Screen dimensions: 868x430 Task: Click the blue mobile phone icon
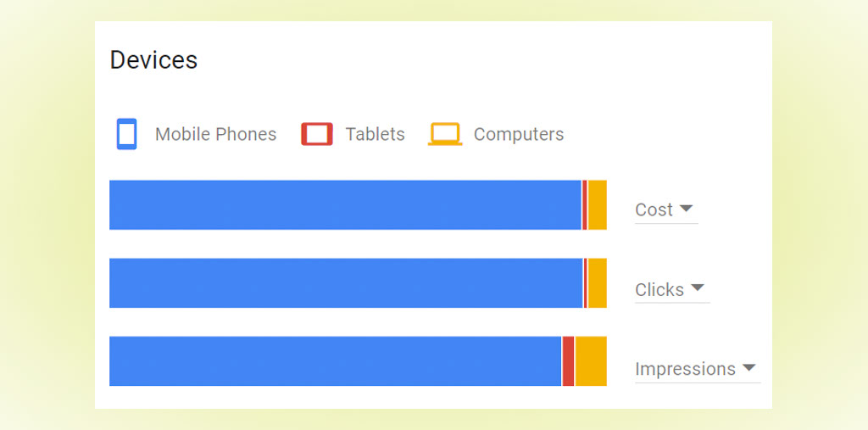point(127,134)
